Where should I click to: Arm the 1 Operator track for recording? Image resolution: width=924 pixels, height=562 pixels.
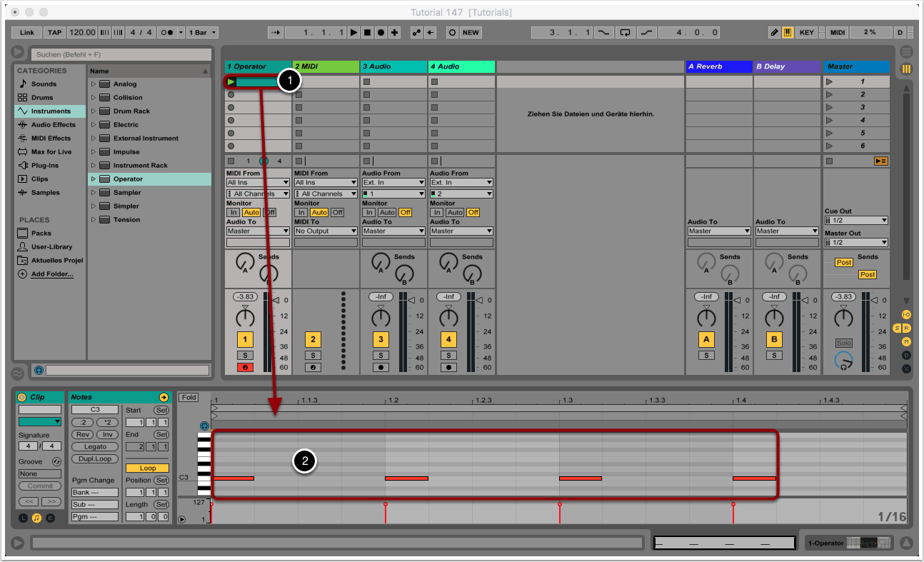(x=245, y=368)
